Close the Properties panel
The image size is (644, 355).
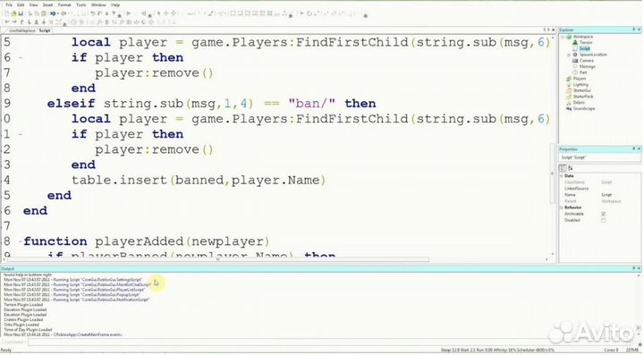coord(639,148)
